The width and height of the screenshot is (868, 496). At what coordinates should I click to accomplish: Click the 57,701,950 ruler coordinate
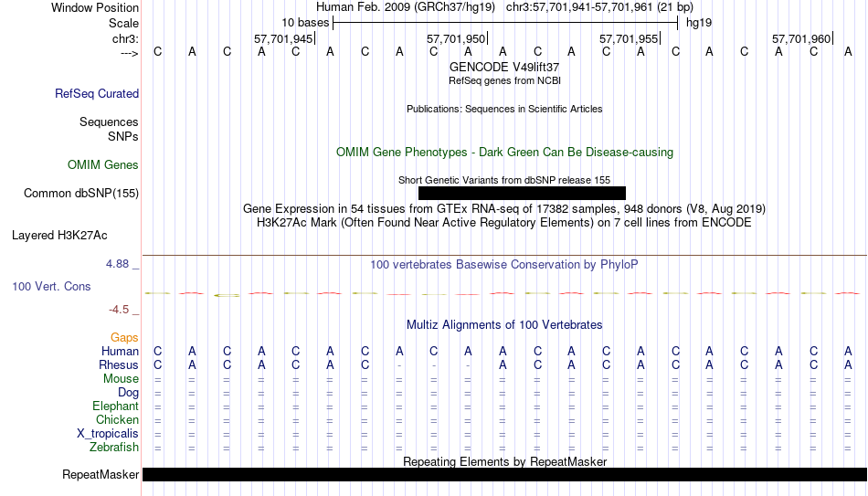click(456, 38)
